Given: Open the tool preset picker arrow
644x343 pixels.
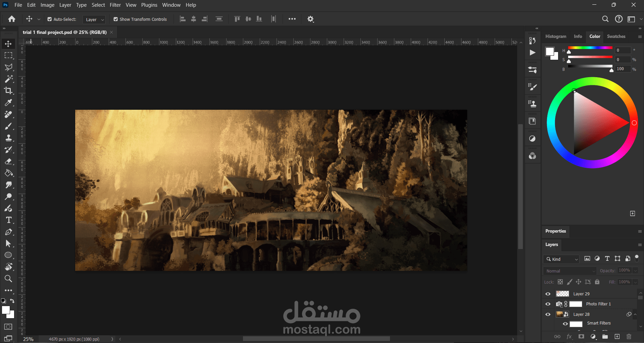Looking at the screenshot, I should [39, 19].
